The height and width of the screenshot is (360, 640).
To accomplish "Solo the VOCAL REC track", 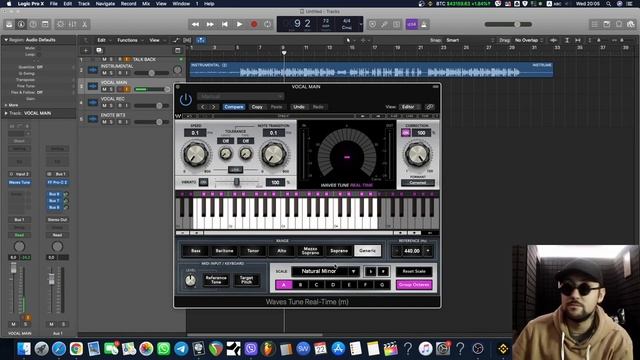I will tap(111, 106).
